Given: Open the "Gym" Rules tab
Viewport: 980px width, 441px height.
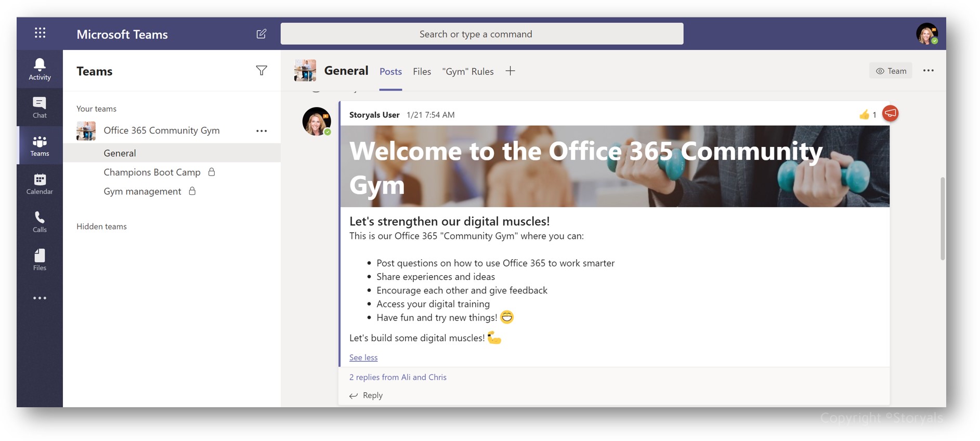Looking at the screenshot, I should coord(468,72).
